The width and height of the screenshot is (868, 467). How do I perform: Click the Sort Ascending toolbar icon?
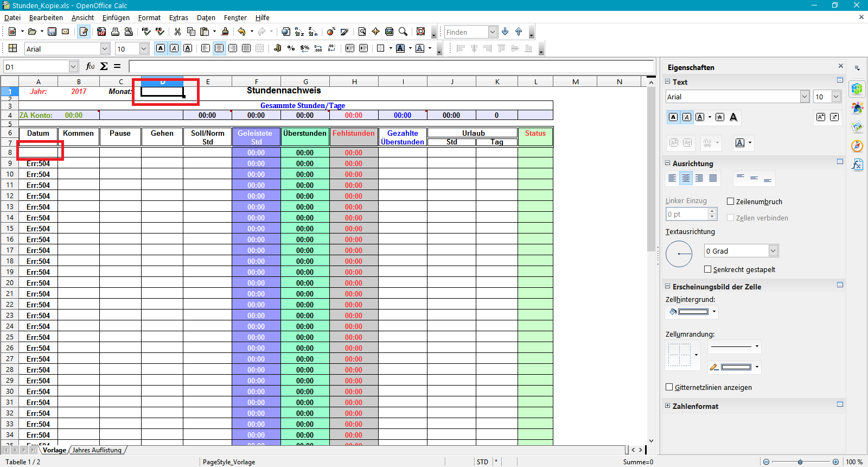[x=299, y=32]
